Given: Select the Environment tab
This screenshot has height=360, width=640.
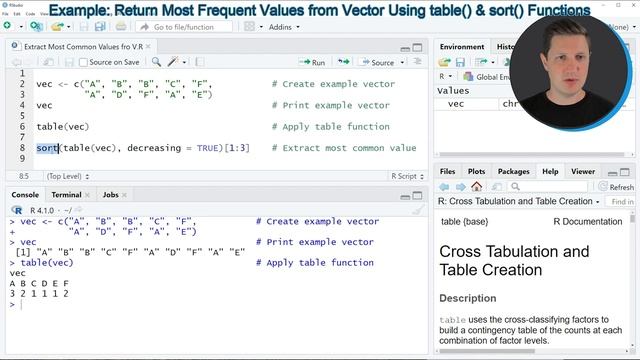Looking at the screenshot, I should point(462,47).
